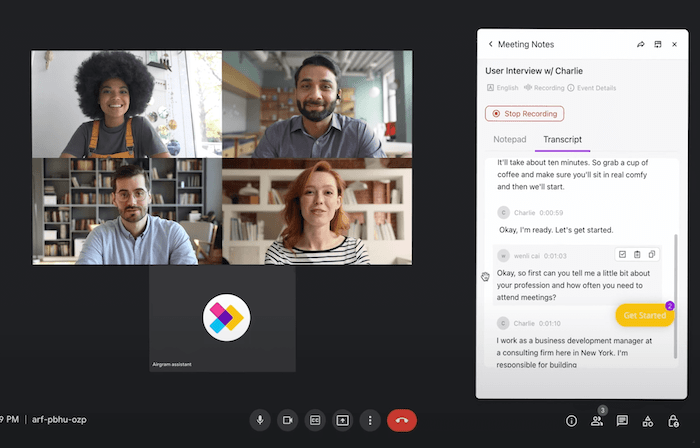
Task: Go back from Meeting Notes
Action: (490, 44)
